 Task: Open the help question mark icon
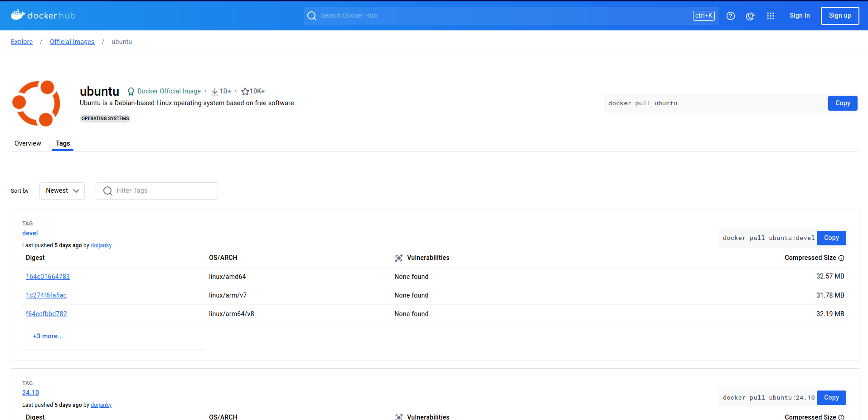click(731, 16)
